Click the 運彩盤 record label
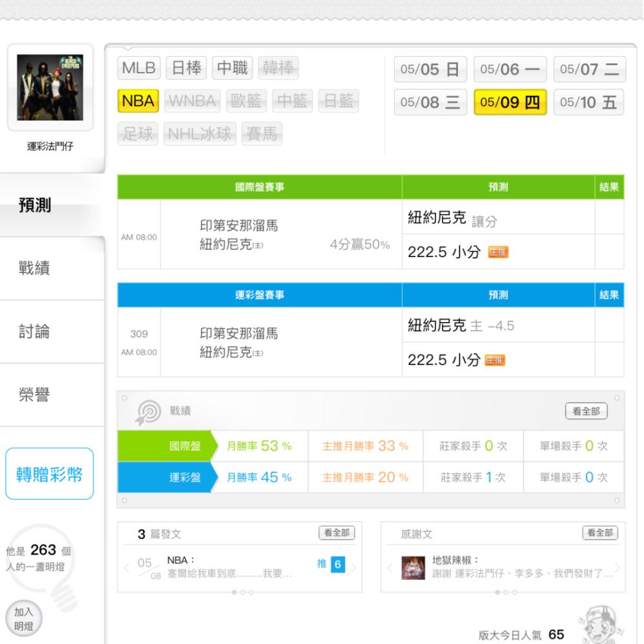Viewport: 644px width, 644px height. click(x=185, y=477)
